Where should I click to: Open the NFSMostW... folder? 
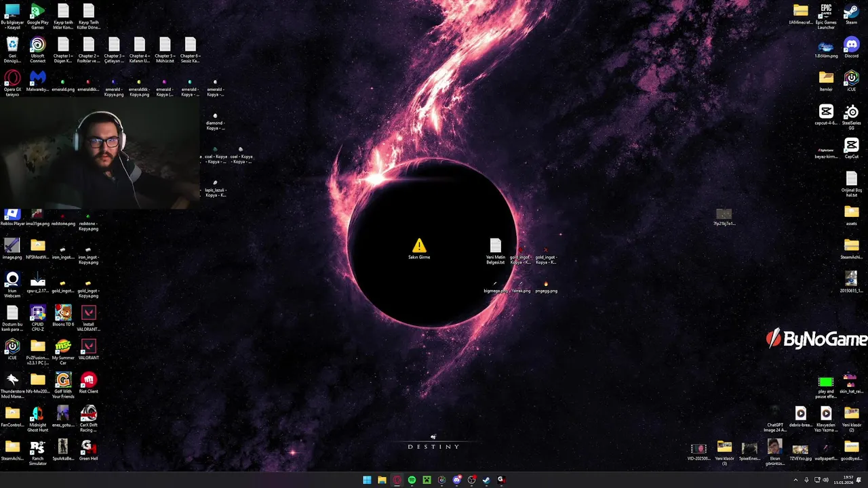pyautogui.click(x=37, y=249)
